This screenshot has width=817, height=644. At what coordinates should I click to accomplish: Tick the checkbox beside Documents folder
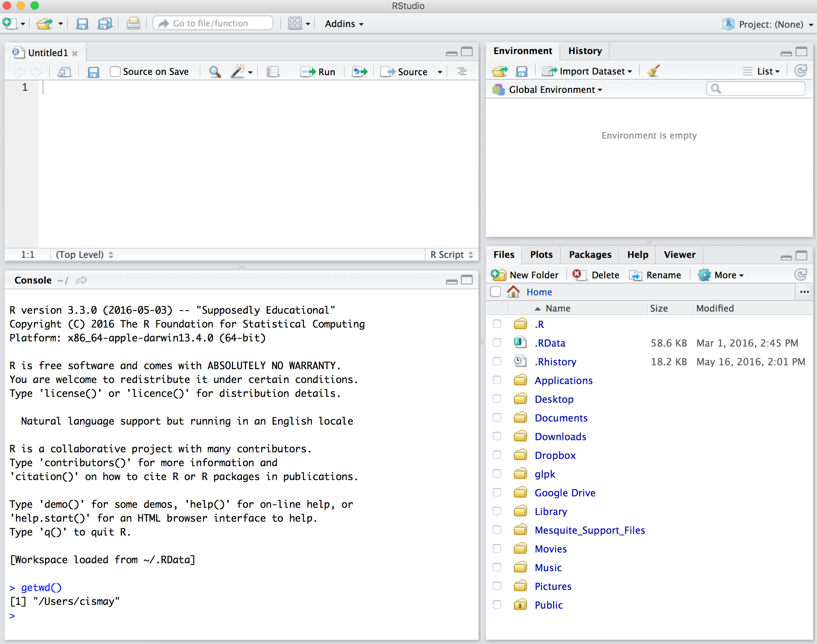[x=497, y=417]
